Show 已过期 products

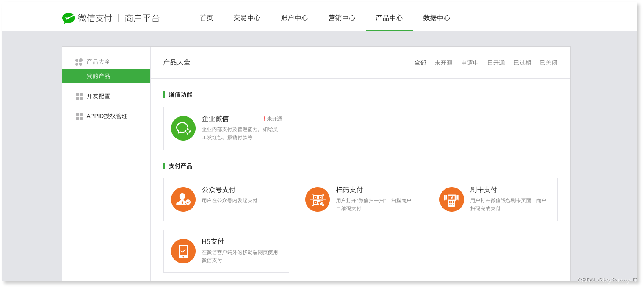tap(522, 63)
